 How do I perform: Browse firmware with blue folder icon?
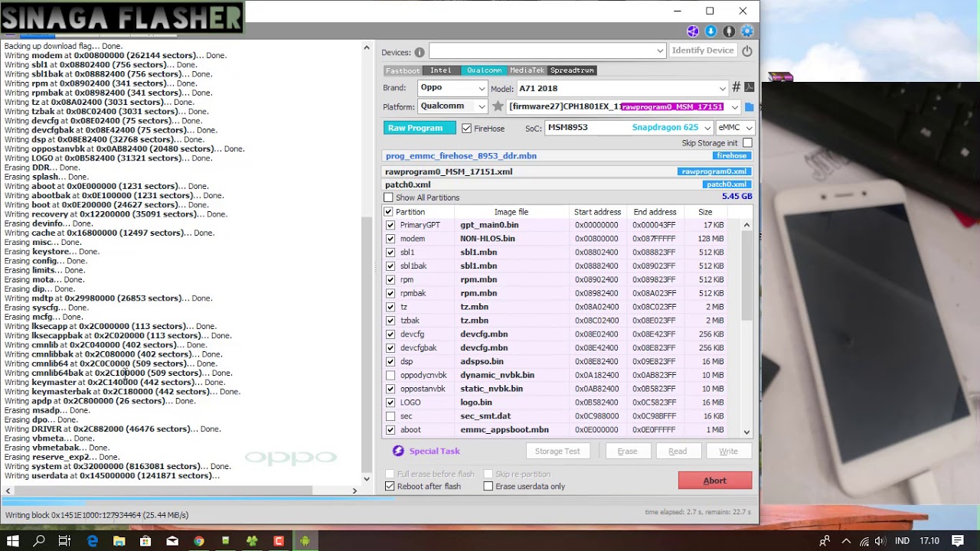(750, 107)
